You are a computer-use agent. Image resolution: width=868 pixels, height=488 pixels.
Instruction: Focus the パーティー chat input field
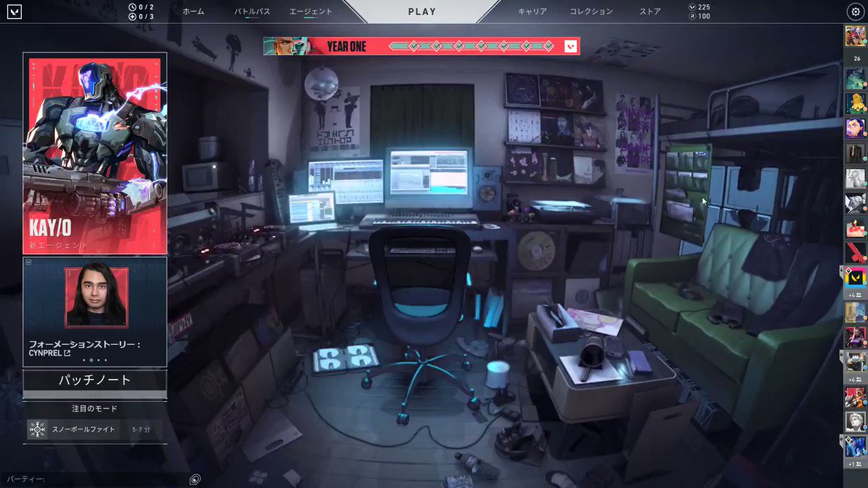[94, 479]
